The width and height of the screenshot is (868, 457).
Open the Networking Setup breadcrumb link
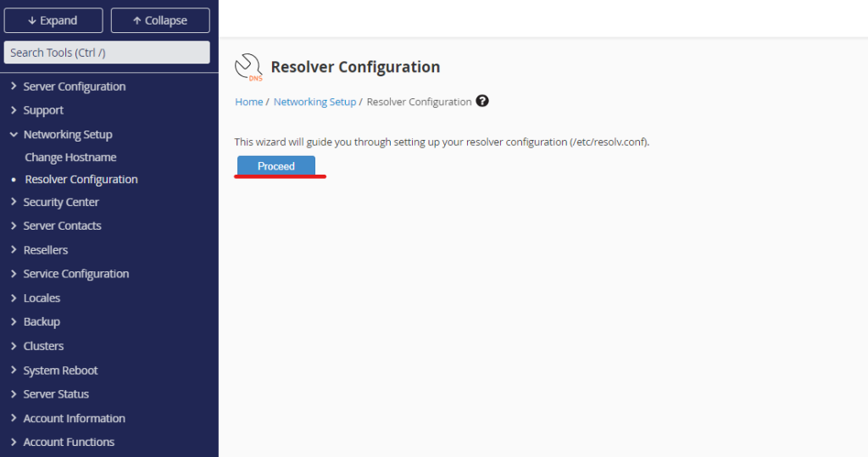314,102
